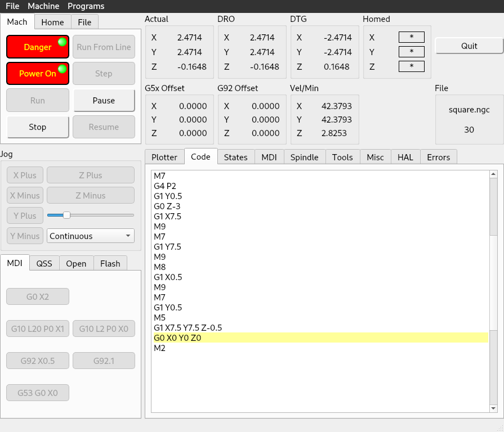The height and width of the screenshot is (432, 504).
Task: Toggle the Danger estop button
Action: point(37,47)
